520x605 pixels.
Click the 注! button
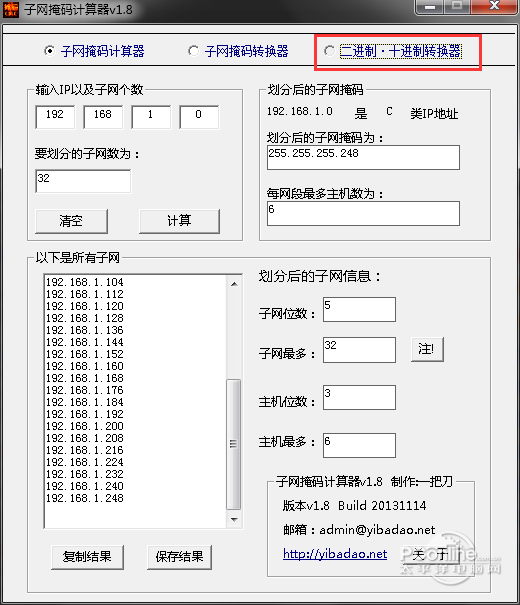pyautogui.click(x=427, y=349)
